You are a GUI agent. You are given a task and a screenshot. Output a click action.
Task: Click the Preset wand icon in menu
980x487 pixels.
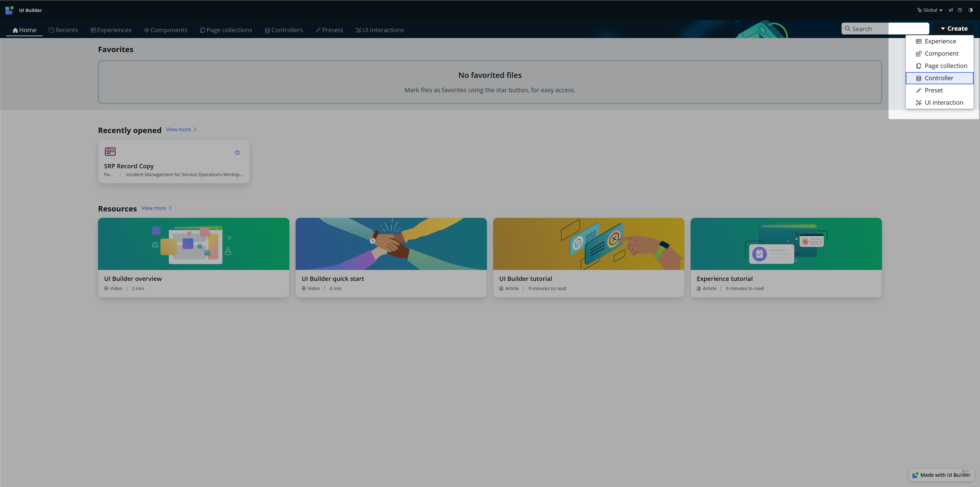(918, 90)
